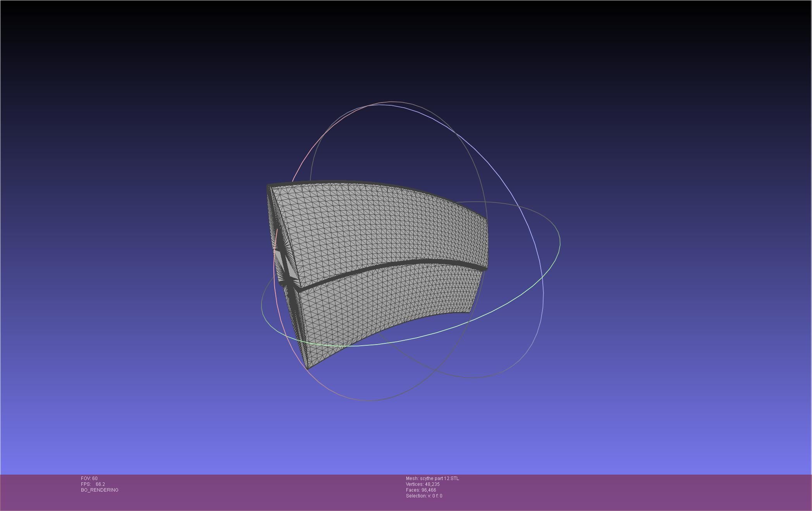Image resolution: width=812 pixels, height=511 pixels.
Task: Click the BO_RENDERING status label
Action: [x=100, y=490]
